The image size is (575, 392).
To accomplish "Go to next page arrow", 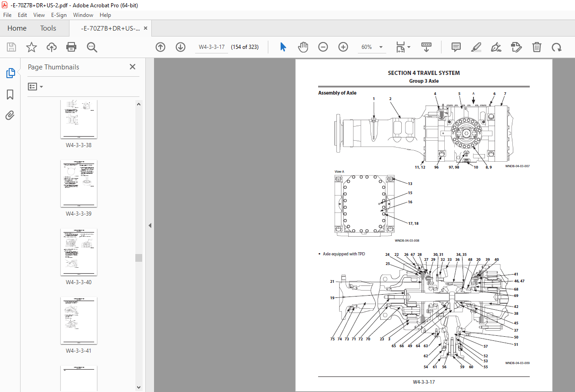I will pos(181,47).
